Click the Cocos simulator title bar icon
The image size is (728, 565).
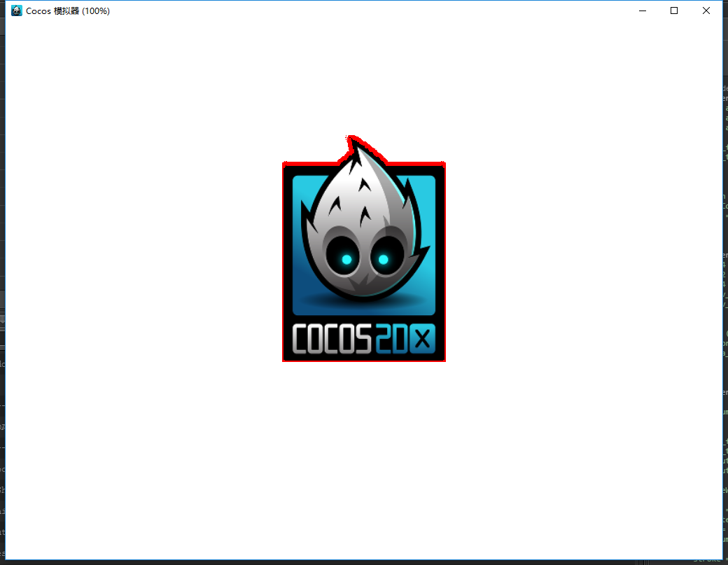[17, 11]
